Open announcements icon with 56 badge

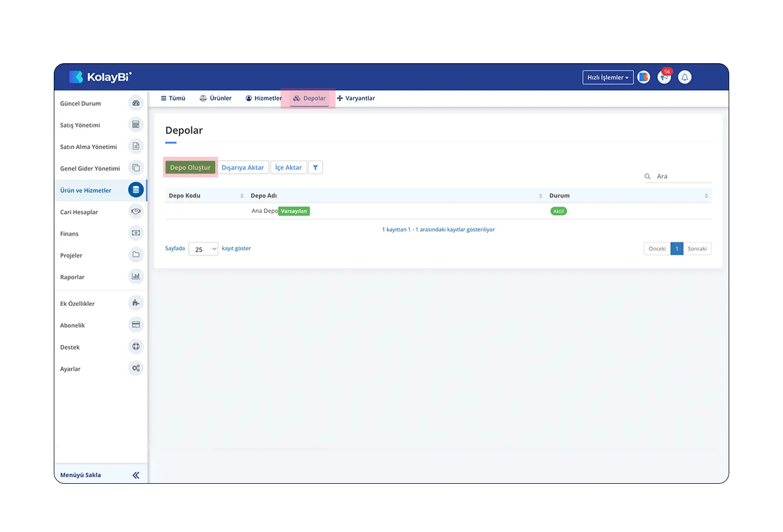point(664,77)
